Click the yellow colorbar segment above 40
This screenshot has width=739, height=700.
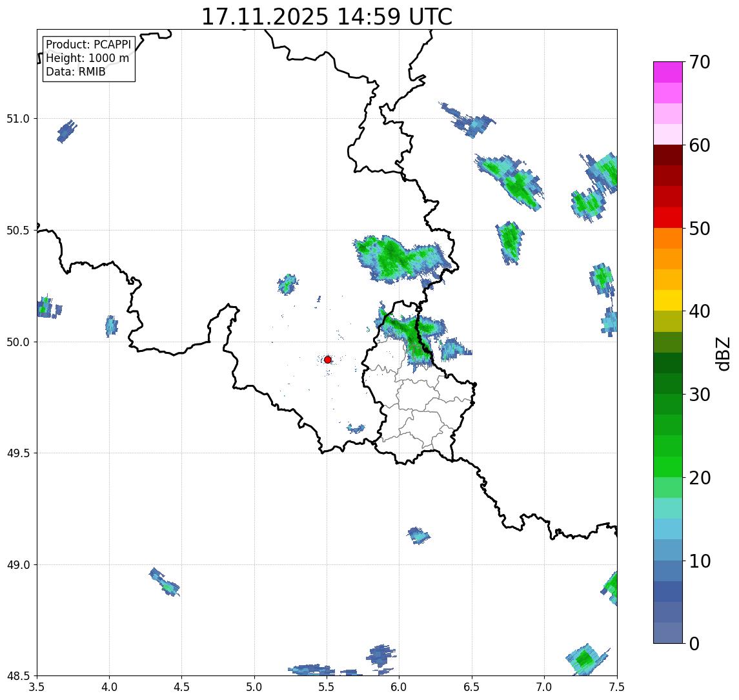pos(668,300)
